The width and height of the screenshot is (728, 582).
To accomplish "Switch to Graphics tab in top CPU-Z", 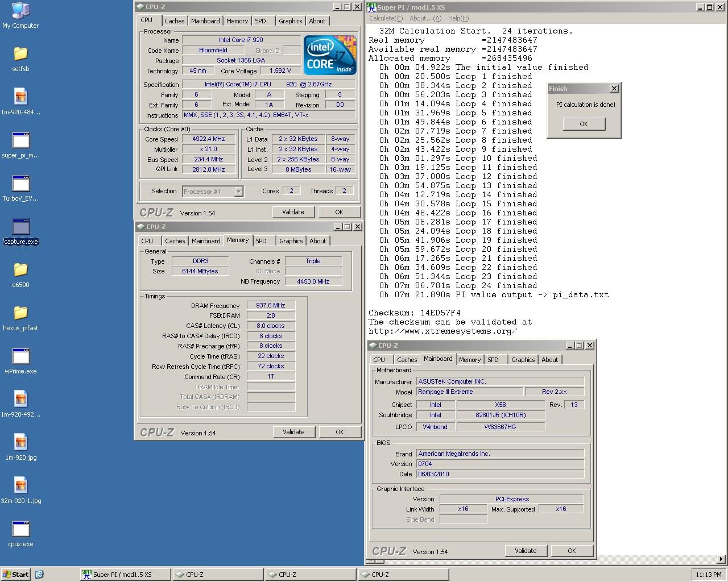I will (x=291, y=21).
